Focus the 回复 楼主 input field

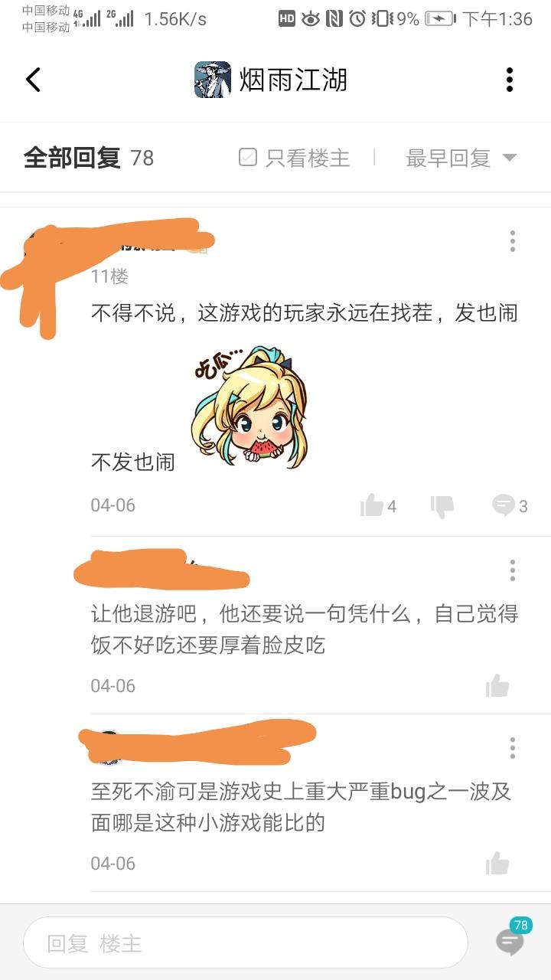(x=245, y=942)
